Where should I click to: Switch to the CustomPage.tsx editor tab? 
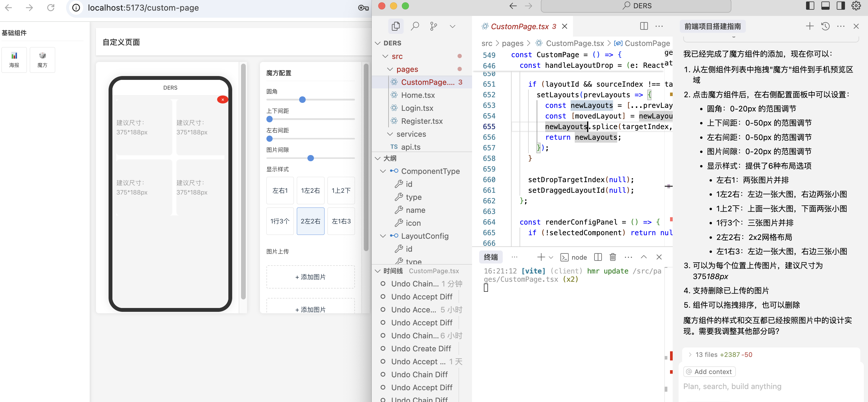(x=520, y=26)
